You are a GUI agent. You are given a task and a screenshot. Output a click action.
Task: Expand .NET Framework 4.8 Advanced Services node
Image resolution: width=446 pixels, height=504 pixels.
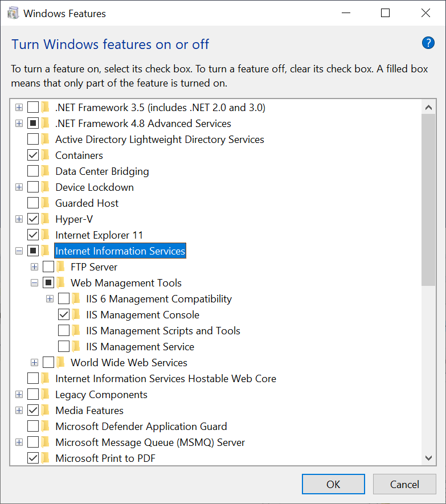coord(19,124)
